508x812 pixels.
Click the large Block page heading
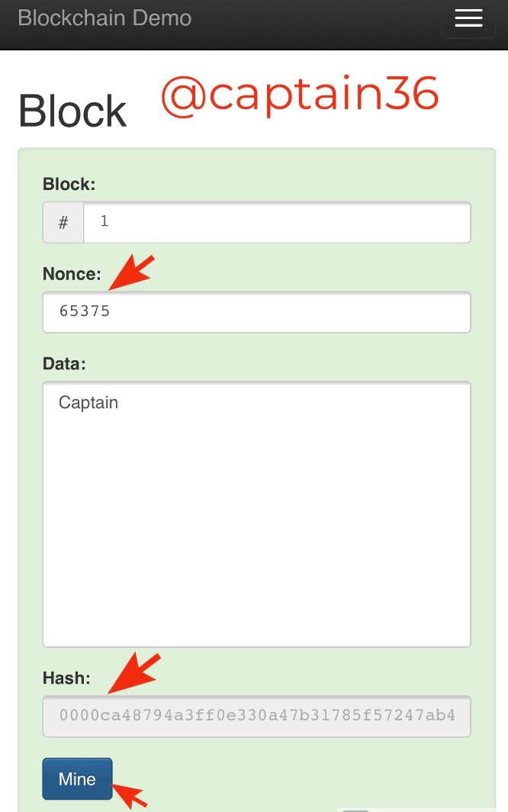click(x=72, y=112)
